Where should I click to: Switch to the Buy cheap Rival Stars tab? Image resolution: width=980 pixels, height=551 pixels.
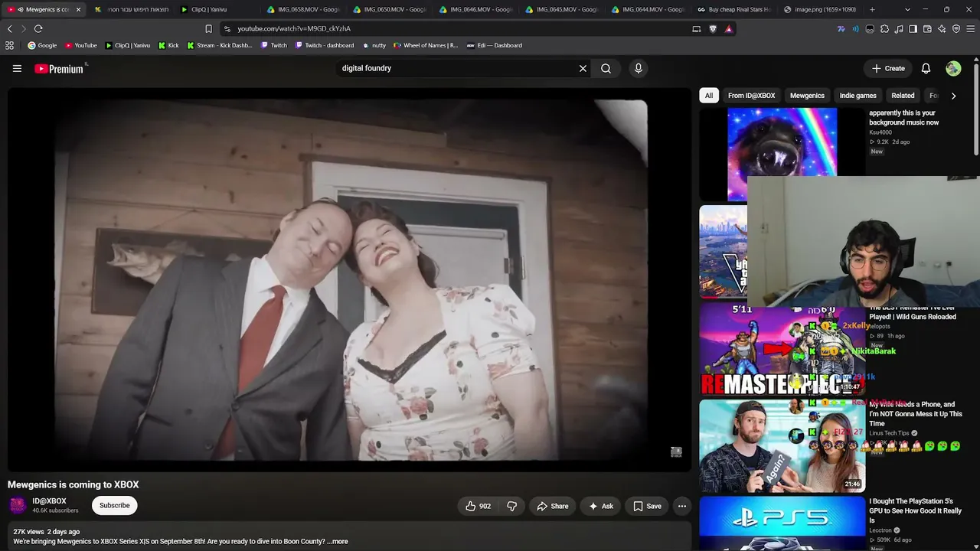(734, 9)
